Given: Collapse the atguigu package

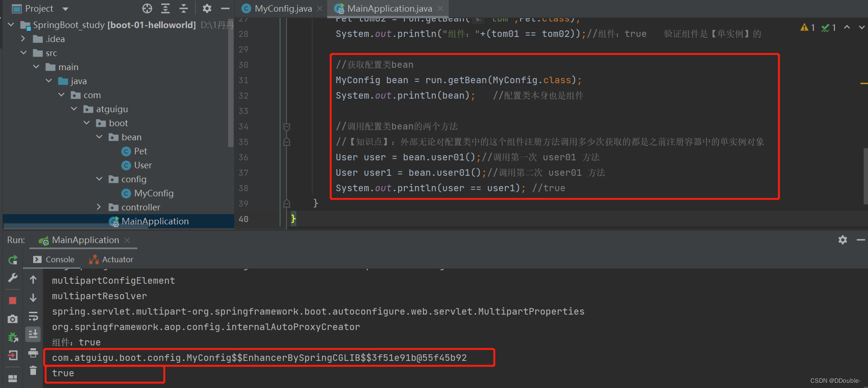Looking at the screenshot, I should pyautogui.click(x=74, y=109).
